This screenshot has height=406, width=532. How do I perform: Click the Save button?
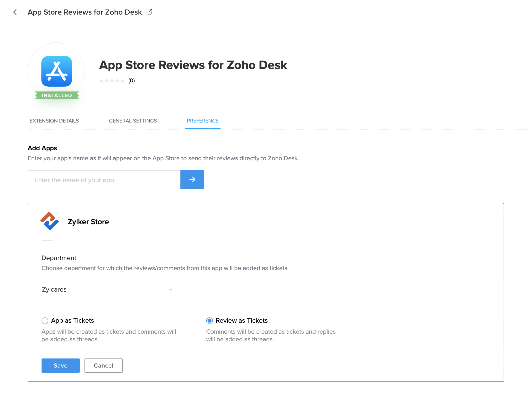pyautogui.click(x=60, y=365)
